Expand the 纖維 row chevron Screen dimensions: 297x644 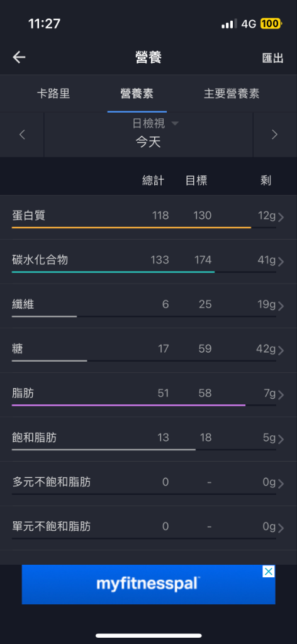[x=281, y=306]
